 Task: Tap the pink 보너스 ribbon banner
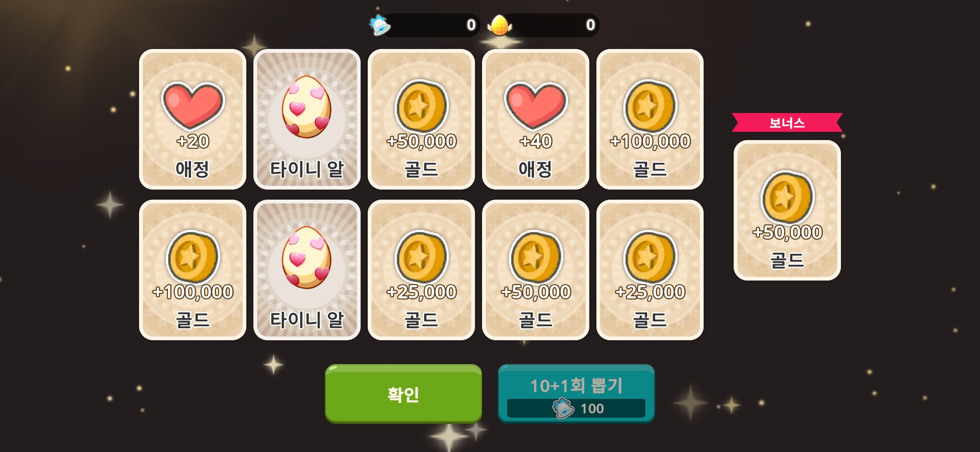(787, 123)
